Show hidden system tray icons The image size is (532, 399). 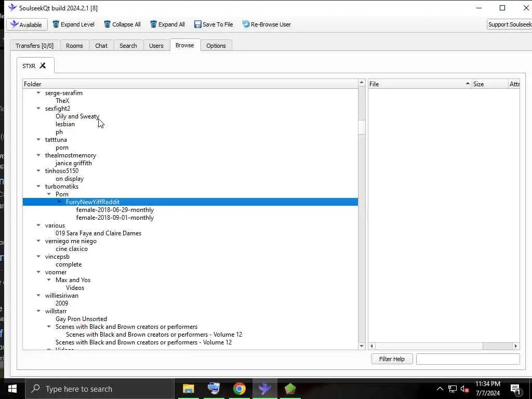[x=440, y=389]
